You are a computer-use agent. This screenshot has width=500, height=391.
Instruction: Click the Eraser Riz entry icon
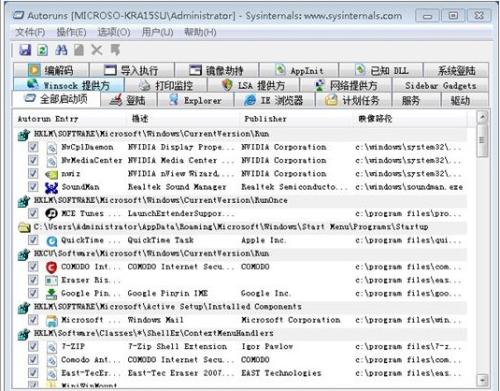pyautogui.click(x=51, y=280)
